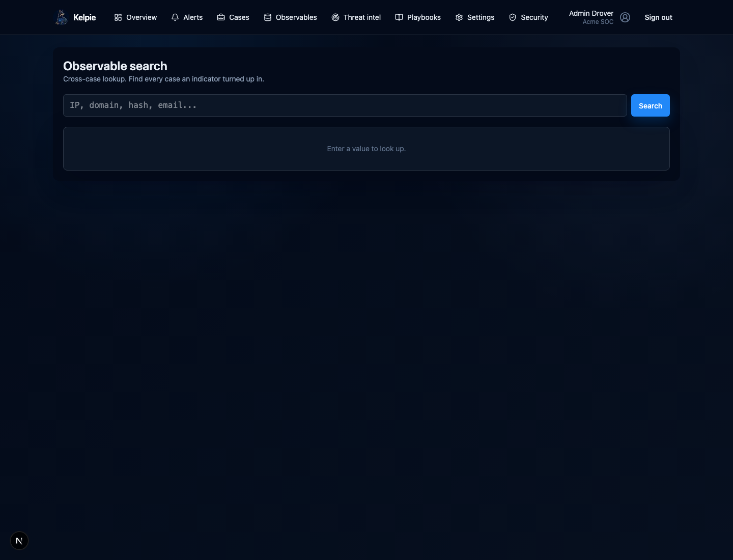Screen dimensions: 733x560
Task: Open the user profile avatar icon
Action: pos(625,17)
